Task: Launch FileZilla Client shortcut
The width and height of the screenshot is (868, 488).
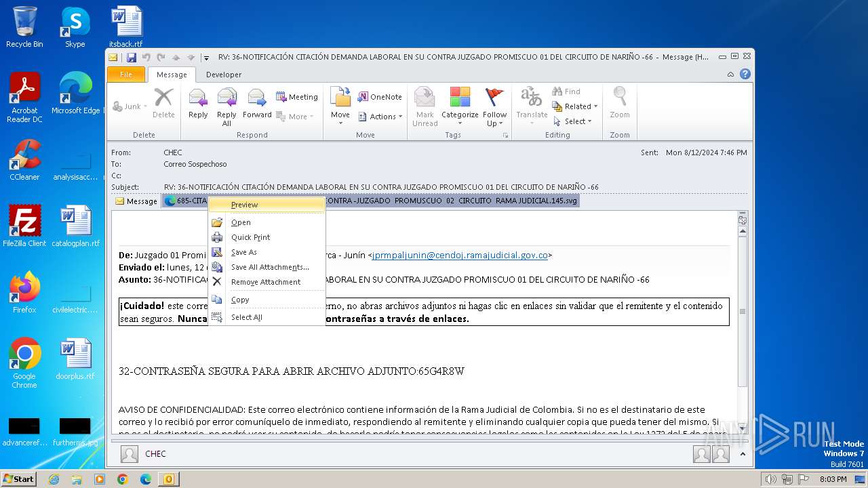Action: click(24, 226)
